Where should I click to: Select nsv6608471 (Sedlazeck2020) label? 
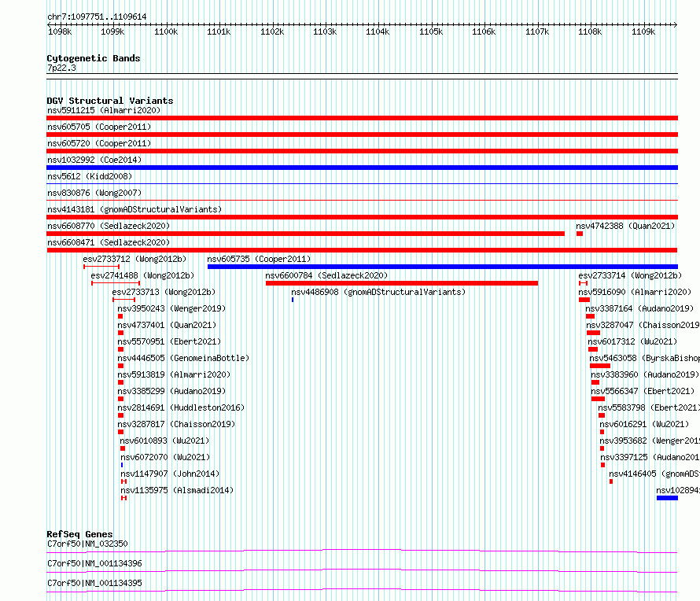tap(109, 242)
